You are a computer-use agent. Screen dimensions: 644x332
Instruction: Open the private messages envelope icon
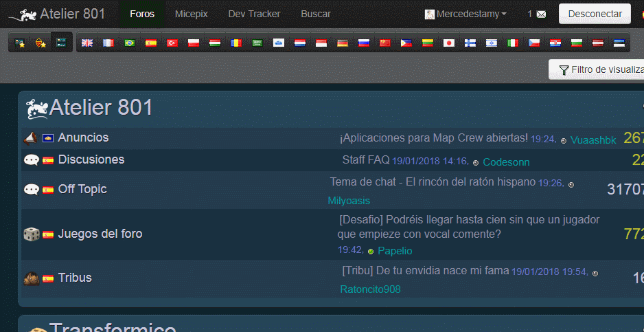pos(542,14)
